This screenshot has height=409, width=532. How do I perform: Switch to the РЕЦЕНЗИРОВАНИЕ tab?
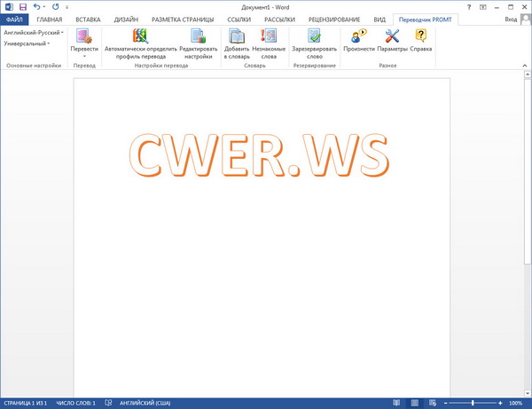(x=335, y=19)
